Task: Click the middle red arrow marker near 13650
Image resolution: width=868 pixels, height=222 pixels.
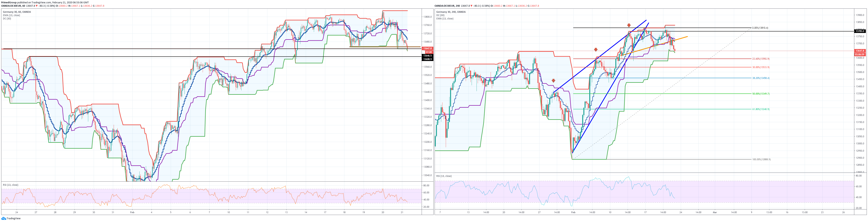Action: point(596,50)
